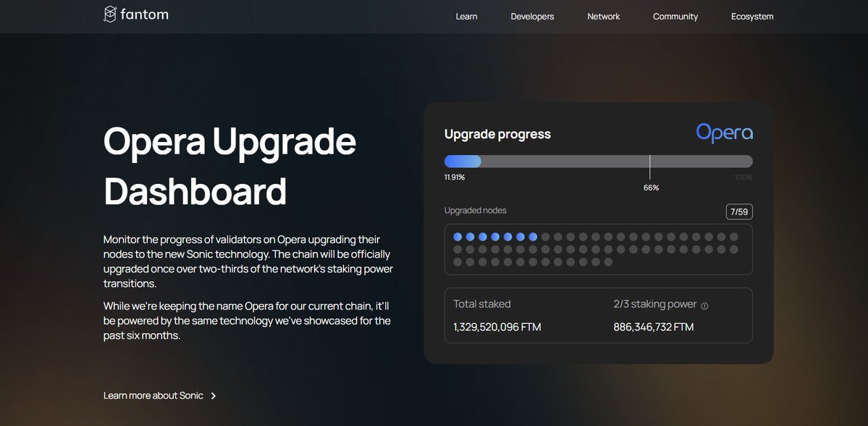Click the blue filled part of upgrade progress bar
The width and height of the screenshot is (868, 426).
click(x=463, y=162)
